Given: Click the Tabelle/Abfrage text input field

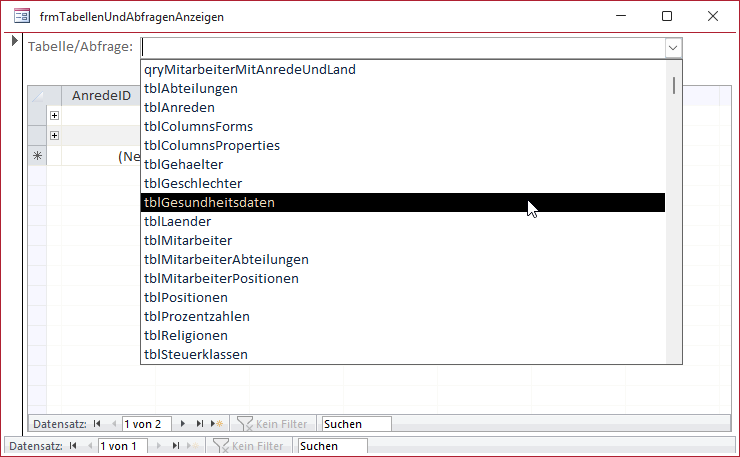Looking at the screenshot, I should point(402,47).
